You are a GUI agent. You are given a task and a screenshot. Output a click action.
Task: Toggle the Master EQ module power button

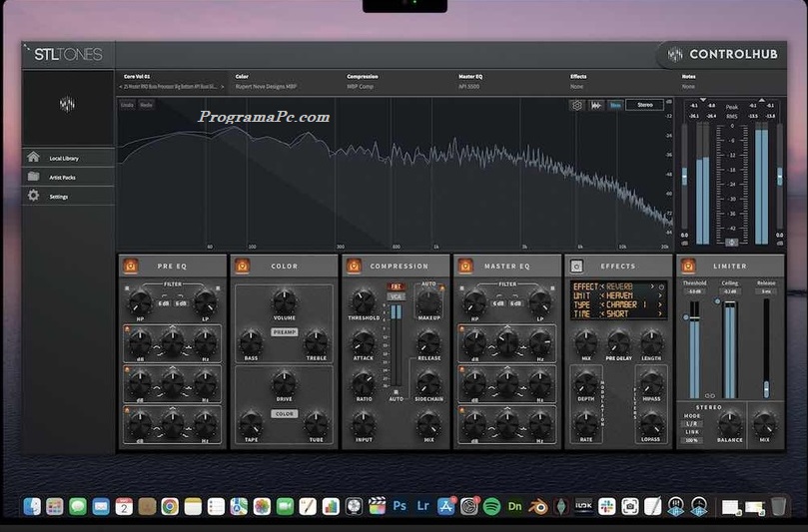[465, 266]
